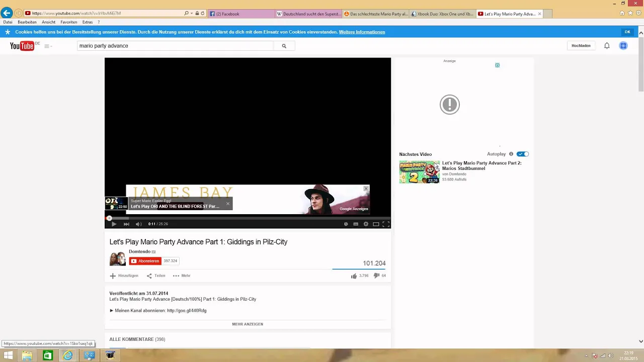644x362 pixels.
Task: Play the video
Action: pos(114,224)
